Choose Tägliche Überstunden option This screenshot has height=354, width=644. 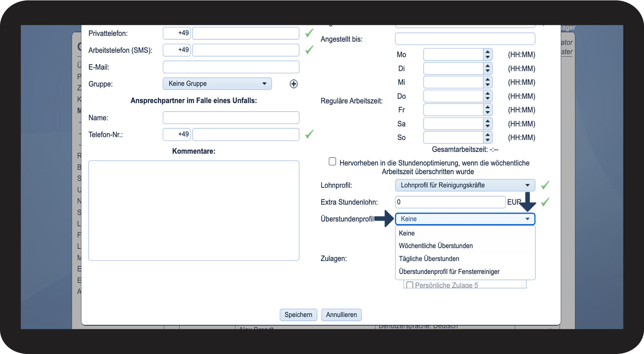pos(429,259)
